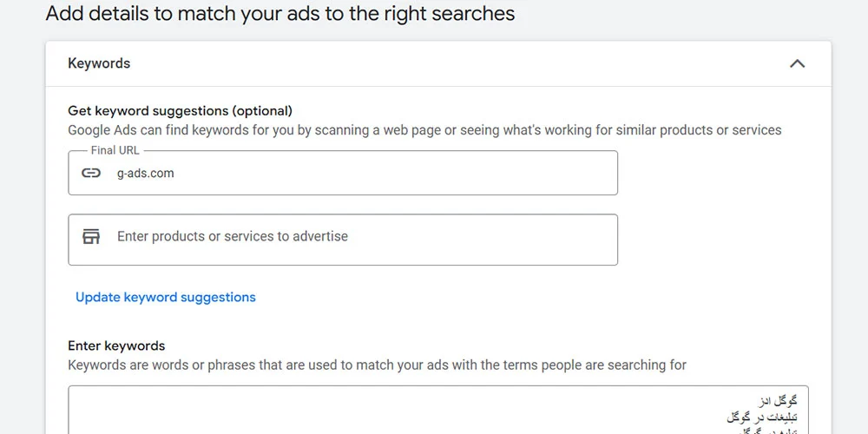Select the g-ads.com URL text
Image resolution: width=868 pixels, height=434 pixels.
[145, 173]
